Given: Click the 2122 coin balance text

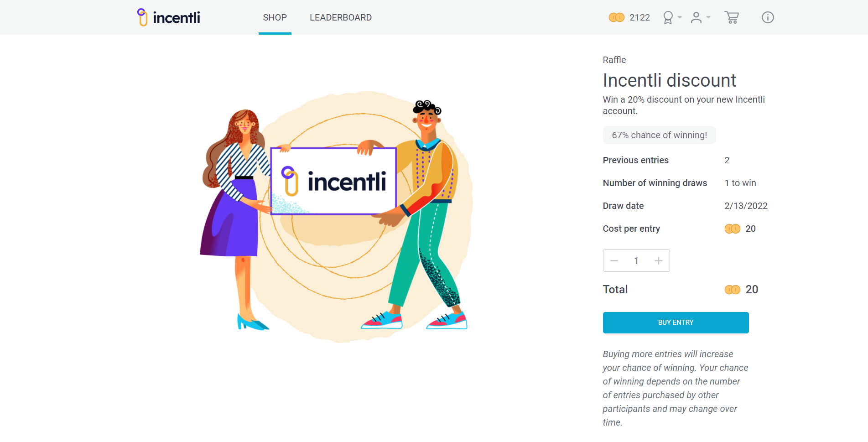Looking at the screenshot, I should [x=639, y=17].
